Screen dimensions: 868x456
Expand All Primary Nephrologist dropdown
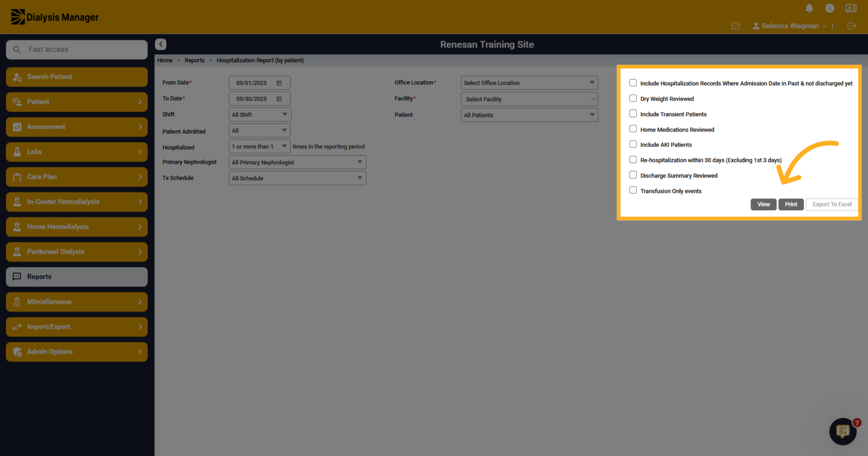tap(297, 162)
